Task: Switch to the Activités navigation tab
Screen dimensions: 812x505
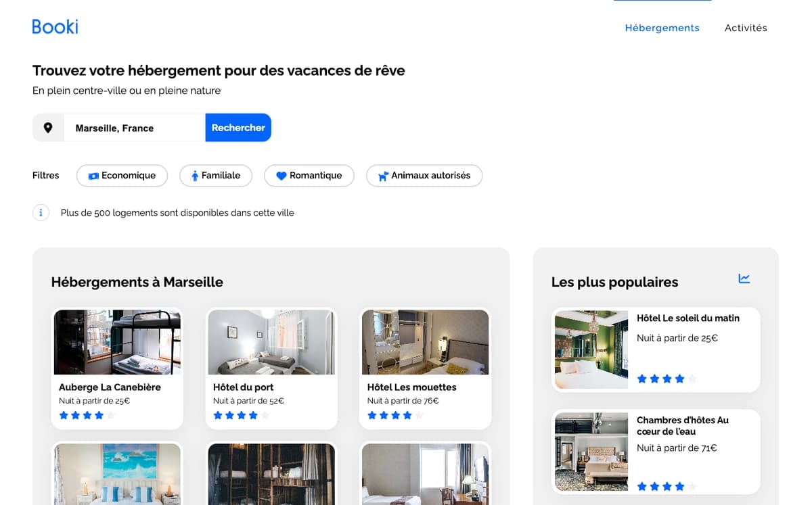Action: pyautogui.click(x=746, y=28)
